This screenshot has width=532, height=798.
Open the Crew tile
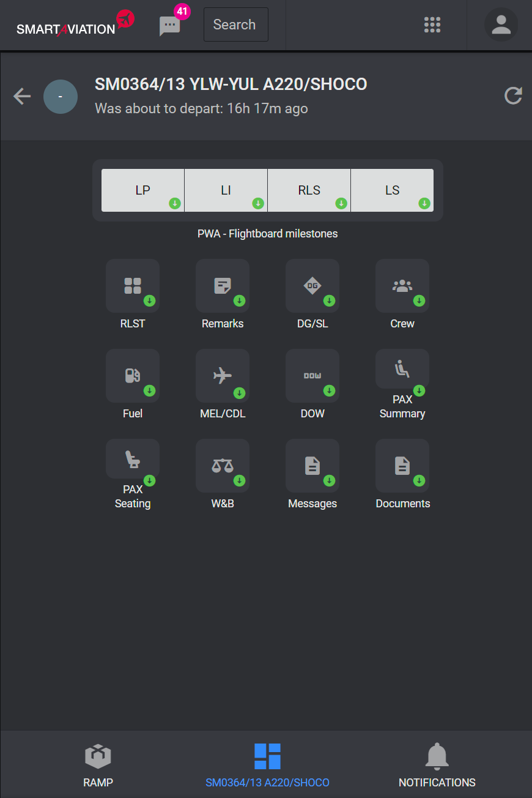[x=402, y=286]
